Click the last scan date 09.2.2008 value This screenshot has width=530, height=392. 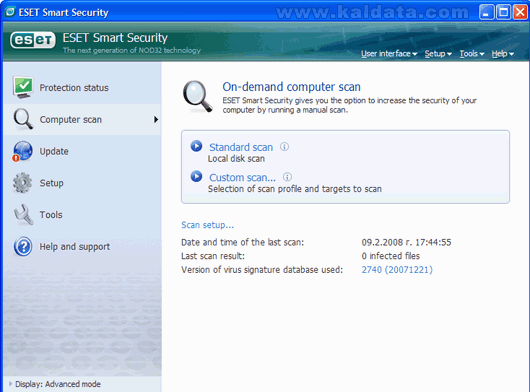click(406, 242)
